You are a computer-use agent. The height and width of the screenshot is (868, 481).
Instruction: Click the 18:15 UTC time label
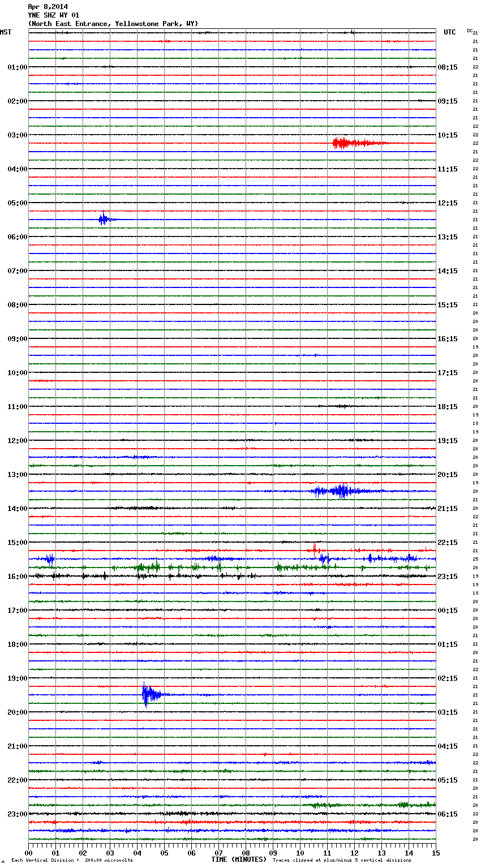pos(448,407)
